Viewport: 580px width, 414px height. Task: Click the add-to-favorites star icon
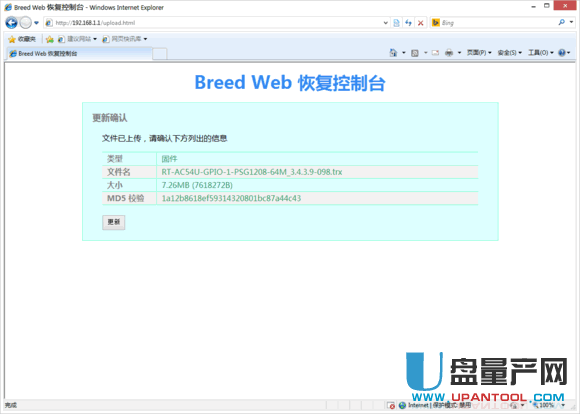pos(50,39)
